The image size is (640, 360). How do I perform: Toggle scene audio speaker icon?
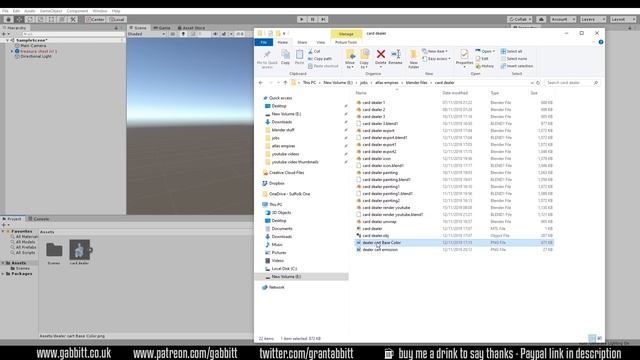tap(193, 34)
